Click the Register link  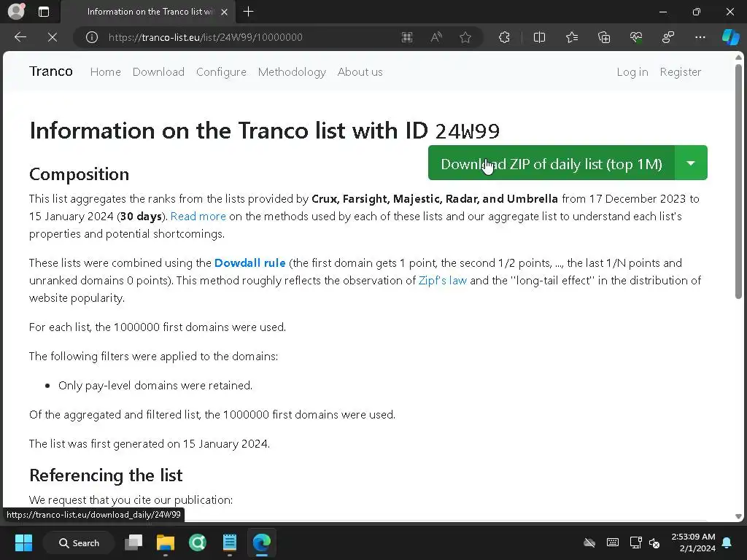pos(681,72)
